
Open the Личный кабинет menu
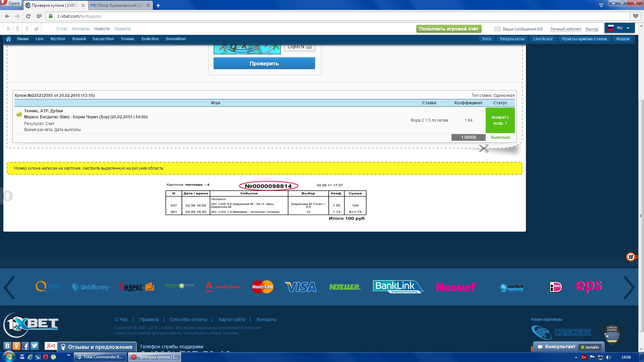[x=567, y=28]
